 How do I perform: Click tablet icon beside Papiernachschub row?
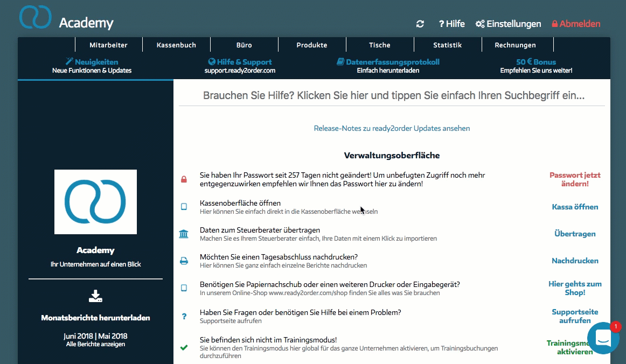[184, 288]
